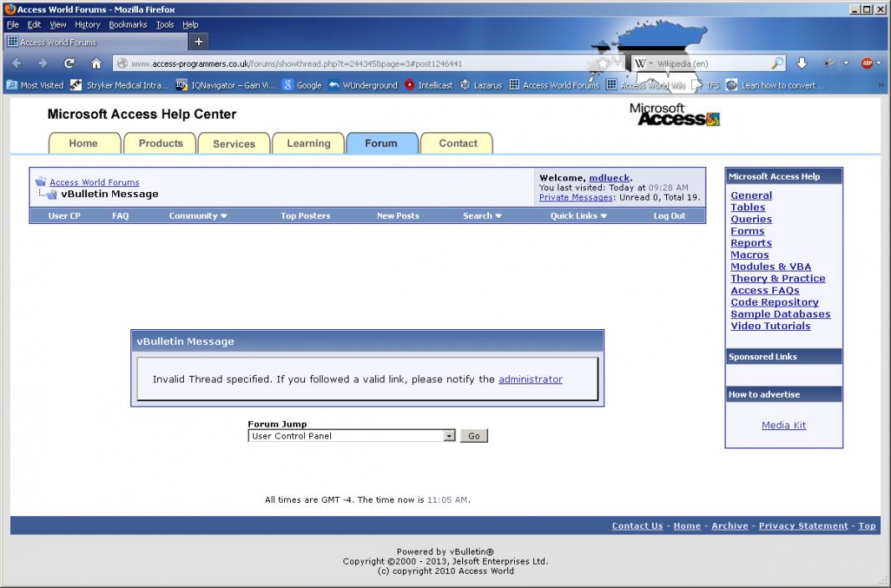This screenshot has width=891, height=588.
Task: Open the Forum Jump combo box
Action: tap(352, 436)
